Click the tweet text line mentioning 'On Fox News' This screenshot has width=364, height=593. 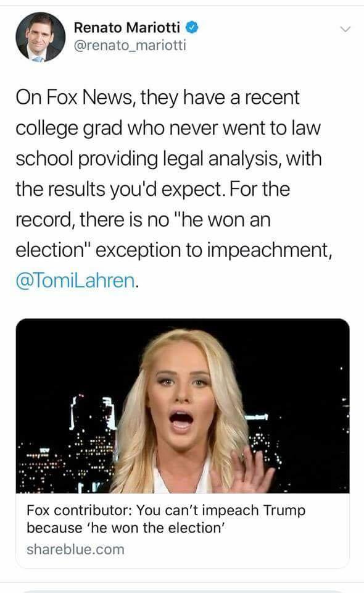pos(157,98)
